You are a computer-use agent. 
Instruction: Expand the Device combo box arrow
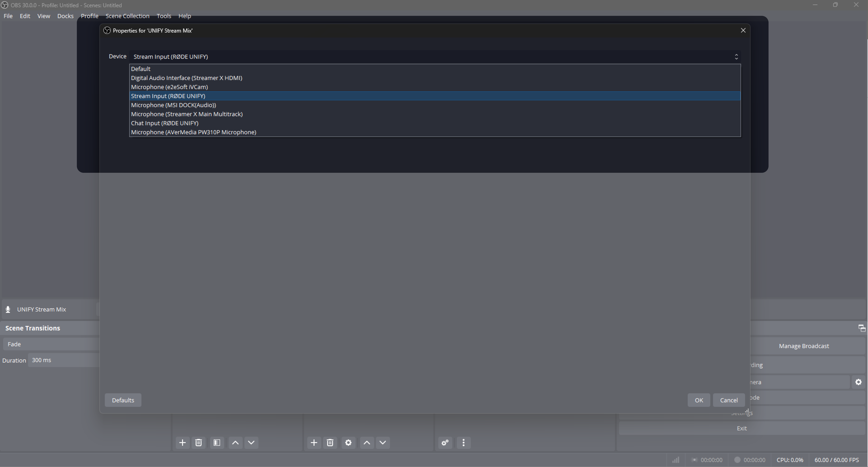coord(736,57)
